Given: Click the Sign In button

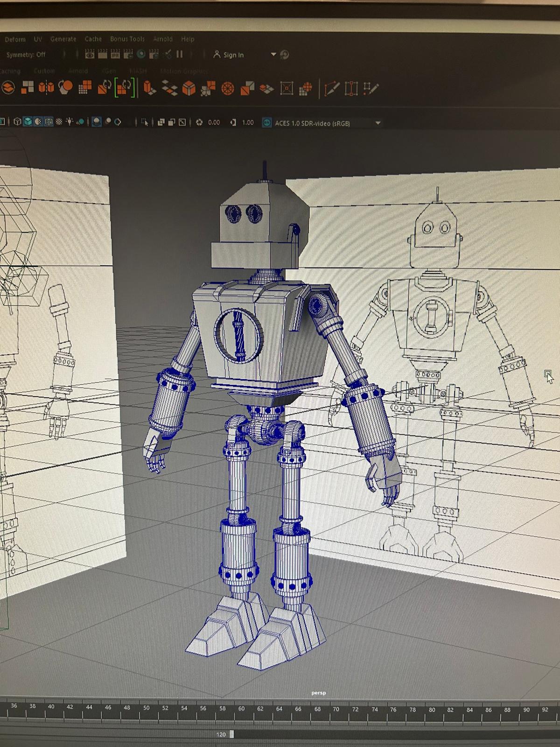Looking at the screenshot, I should [x=229, y=55].
